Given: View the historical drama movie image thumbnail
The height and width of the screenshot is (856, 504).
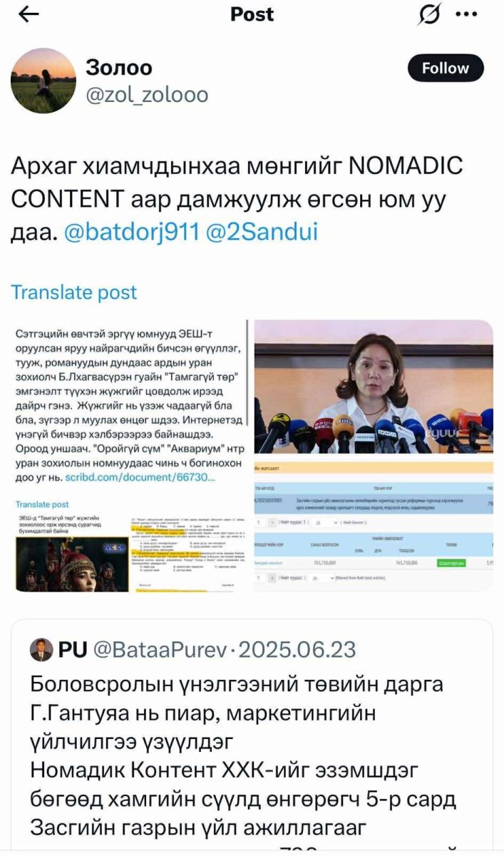Looking at the screenshot, I should [71, 552].
